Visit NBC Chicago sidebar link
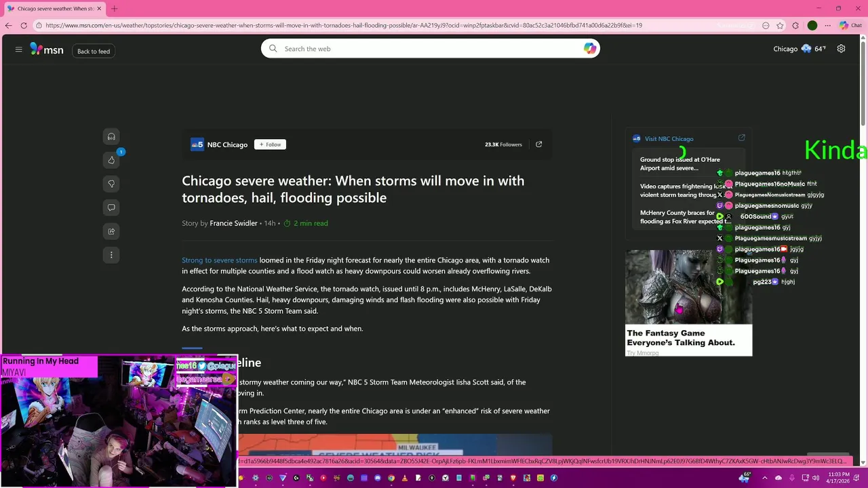868x488 pixels. 669,138
